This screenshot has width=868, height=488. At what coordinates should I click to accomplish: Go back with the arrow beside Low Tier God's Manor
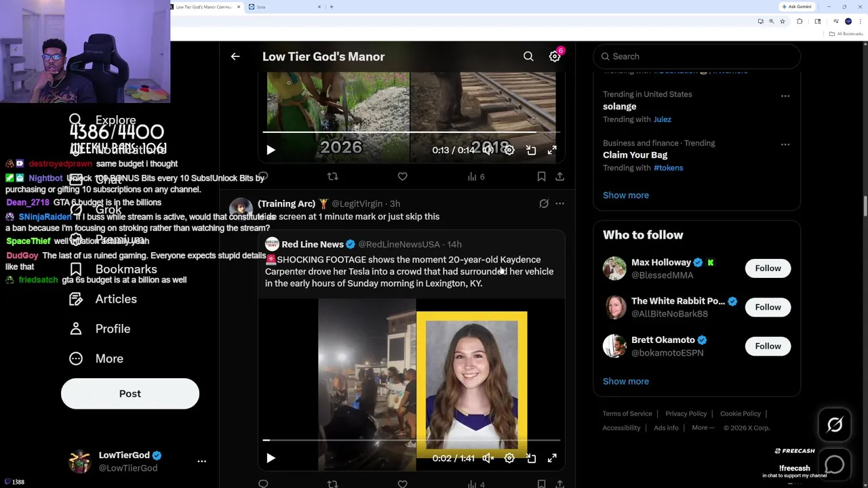(x=235, y=57)
